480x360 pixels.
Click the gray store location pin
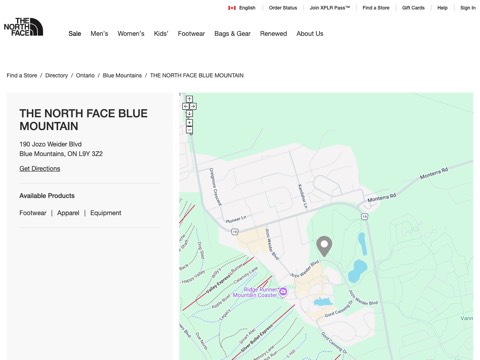pyautogui.click(x=324, y=246)
